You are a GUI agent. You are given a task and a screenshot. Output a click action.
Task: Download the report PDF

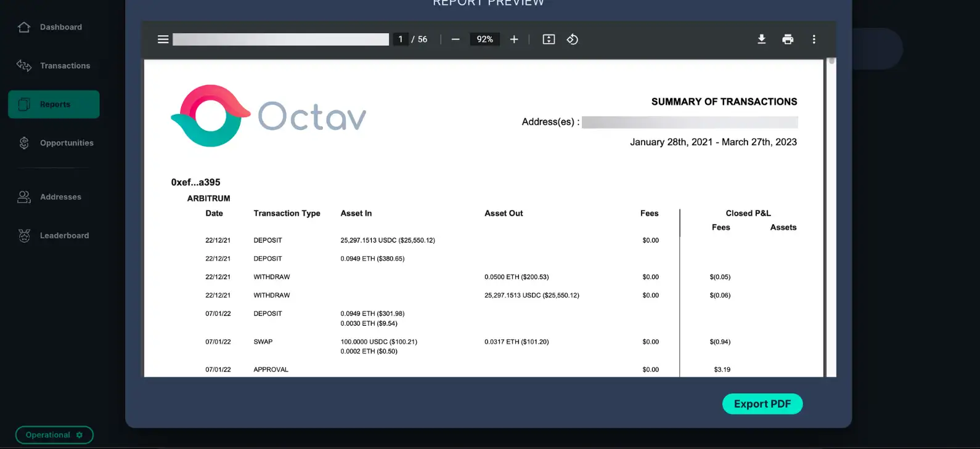click(762, 39)
